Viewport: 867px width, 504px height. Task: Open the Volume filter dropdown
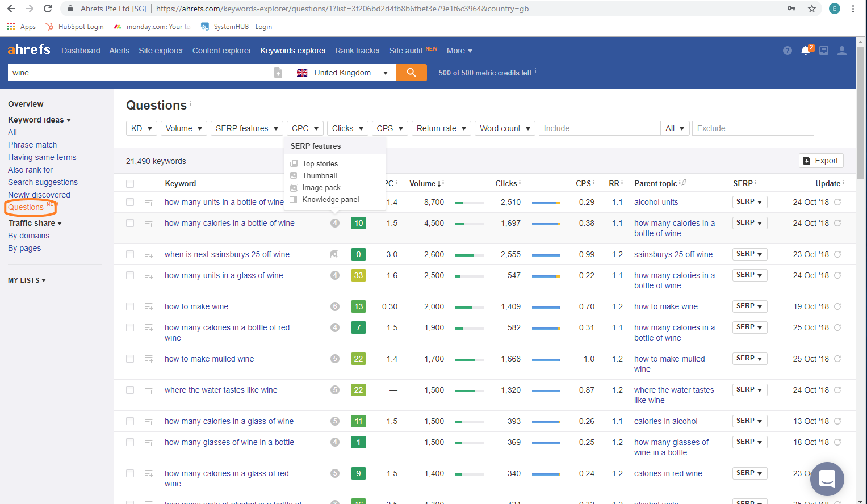pos(183,128)
